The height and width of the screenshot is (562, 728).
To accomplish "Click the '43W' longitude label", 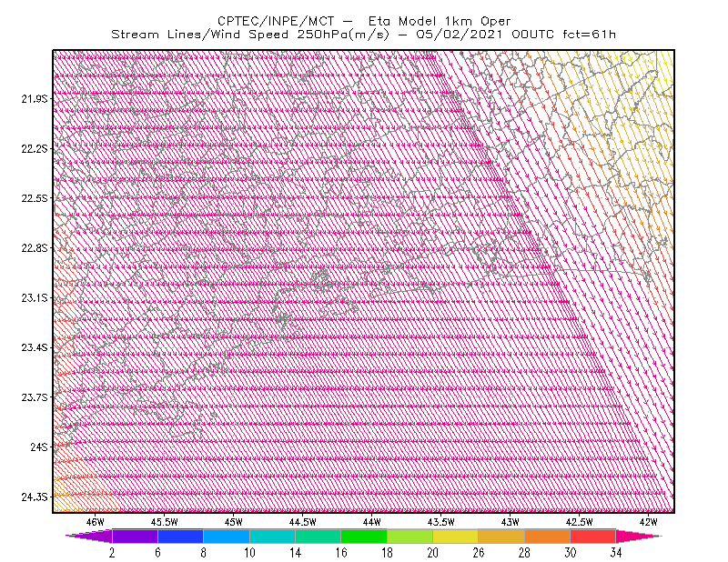I will click(x=511, y=522).
